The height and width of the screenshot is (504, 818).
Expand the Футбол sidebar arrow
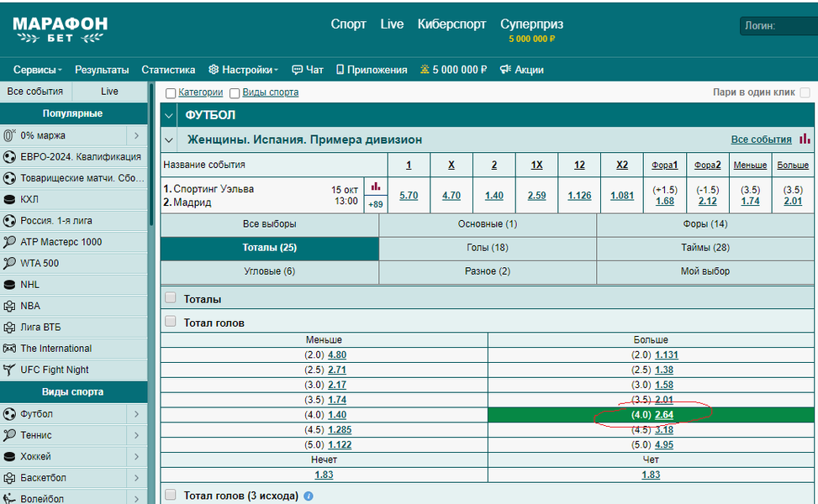tap(136, 414)
